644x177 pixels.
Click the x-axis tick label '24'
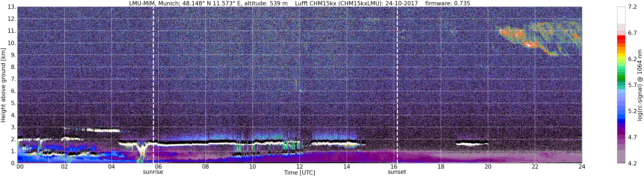(582, 167)
